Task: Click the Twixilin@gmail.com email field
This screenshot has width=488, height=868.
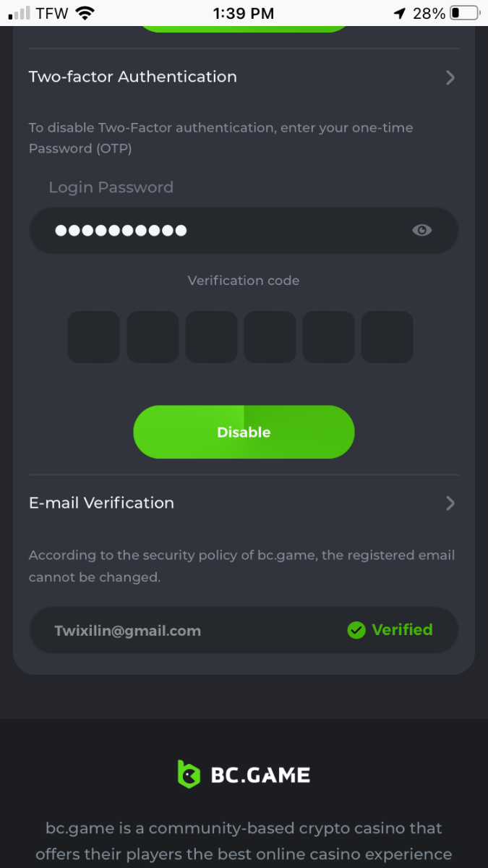Action: point(128,631)
